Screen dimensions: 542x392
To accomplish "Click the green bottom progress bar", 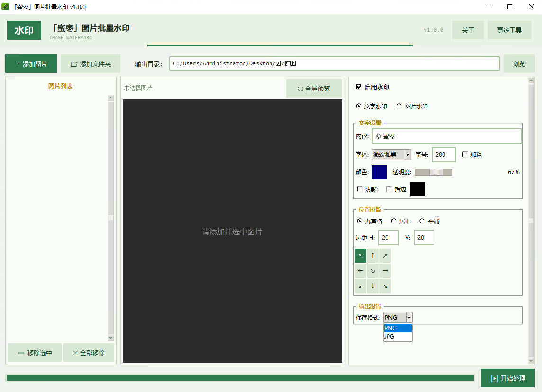I will coord(240,378).
